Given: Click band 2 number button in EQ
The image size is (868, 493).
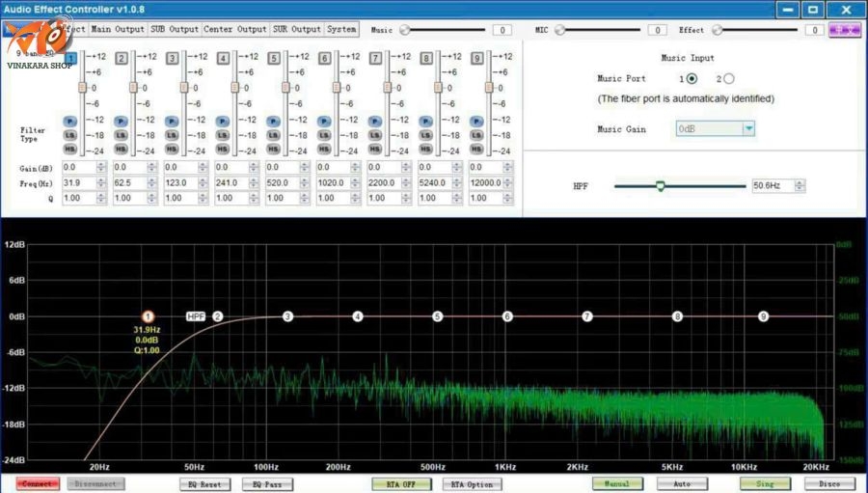Looking at the screenshot, I should [122, 59].
